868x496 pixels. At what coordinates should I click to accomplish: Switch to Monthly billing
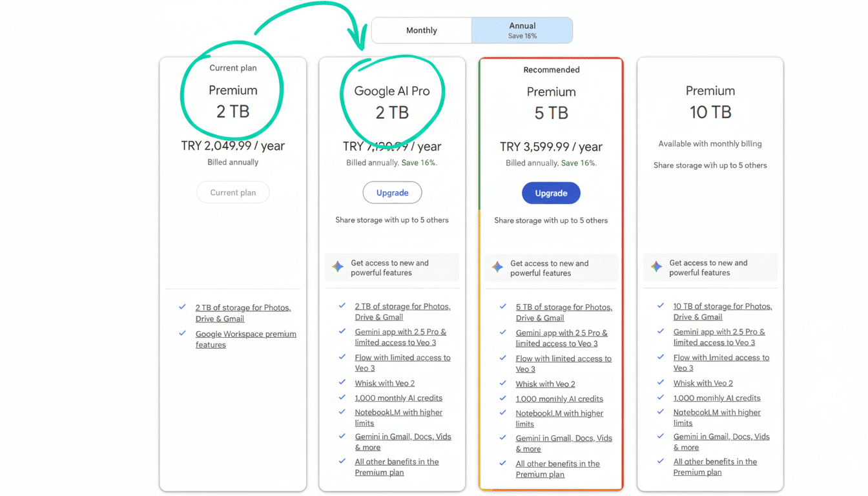click(421, 30)
